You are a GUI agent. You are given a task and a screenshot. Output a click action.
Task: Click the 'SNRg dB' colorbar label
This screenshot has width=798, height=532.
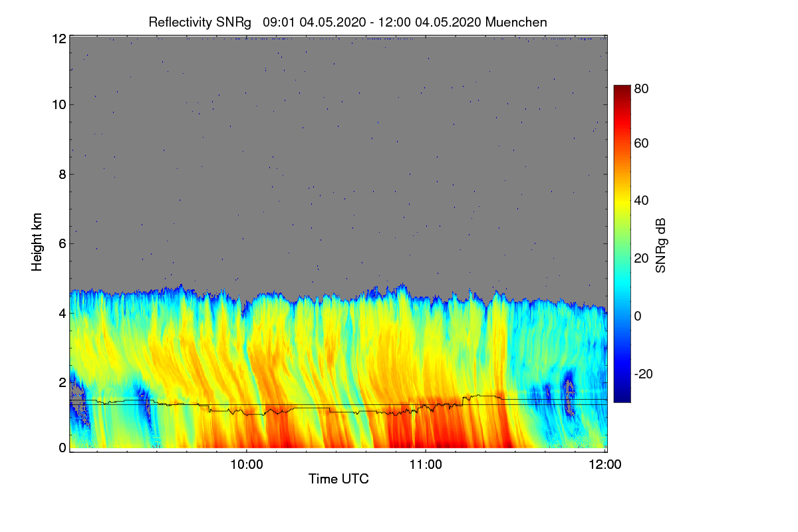click(660, 244)
